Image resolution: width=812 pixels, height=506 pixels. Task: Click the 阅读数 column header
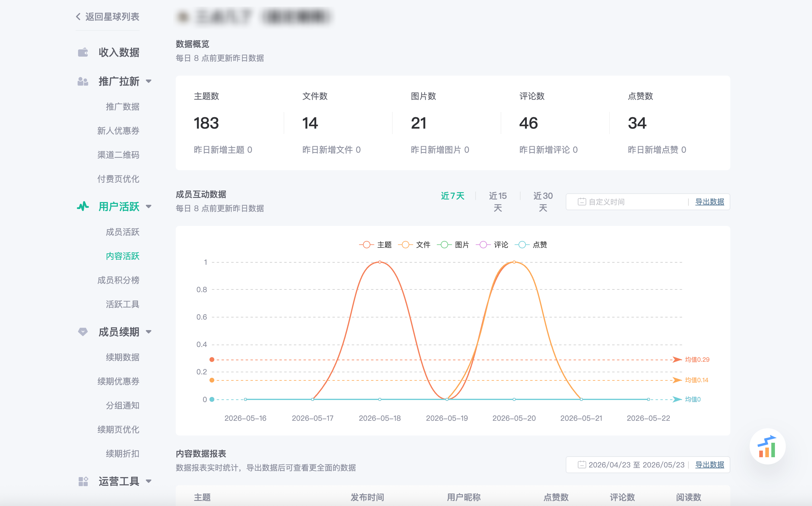tap(688, 497)
